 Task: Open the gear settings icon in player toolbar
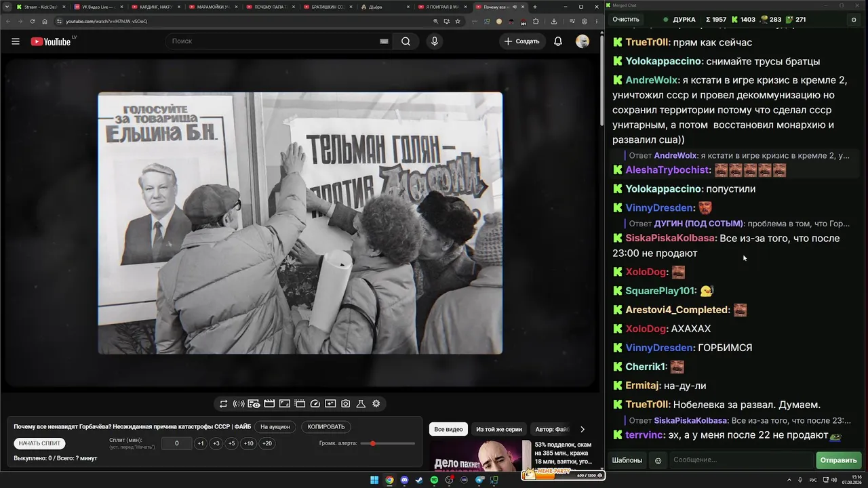tap(376, 403)
